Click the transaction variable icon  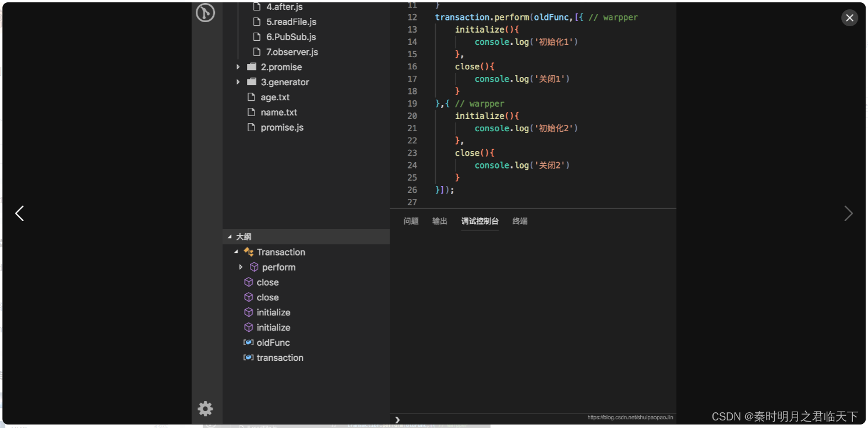248,358
